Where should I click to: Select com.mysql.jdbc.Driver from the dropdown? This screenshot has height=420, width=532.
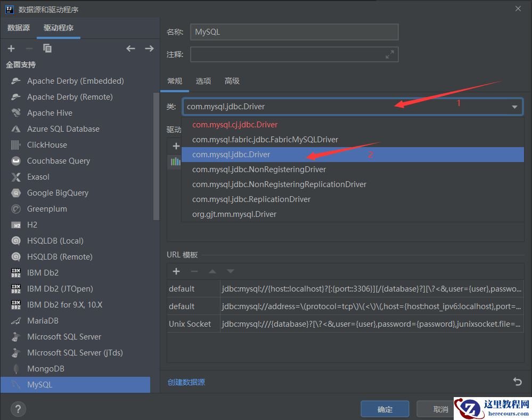(231, 154)
